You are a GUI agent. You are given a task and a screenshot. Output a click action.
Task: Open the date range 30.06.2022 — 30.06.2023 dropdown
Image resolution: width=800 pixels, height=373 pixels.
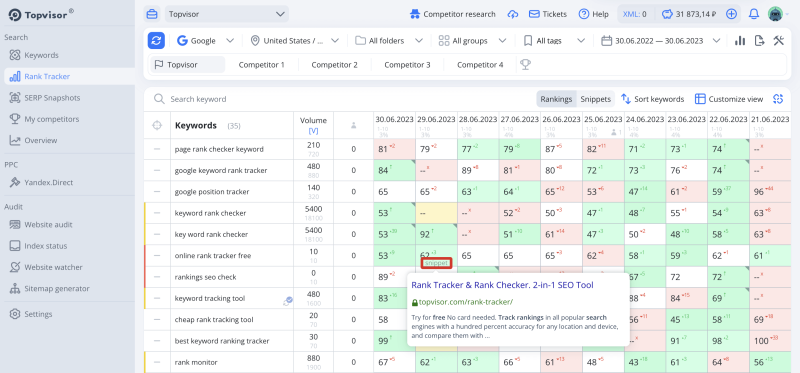[x=661, y=41]
